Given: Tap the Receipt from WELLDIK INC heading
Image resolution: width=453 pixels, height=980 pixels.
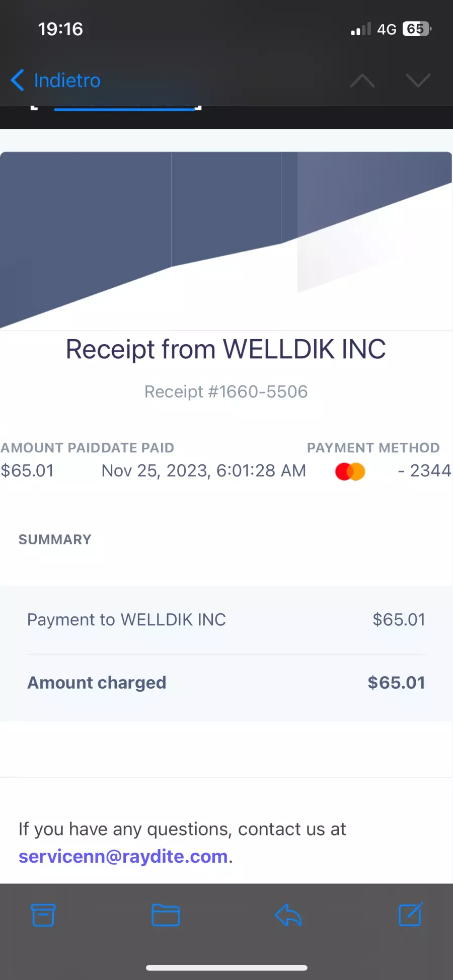Looking at the screenshot, I should point(226,349).
